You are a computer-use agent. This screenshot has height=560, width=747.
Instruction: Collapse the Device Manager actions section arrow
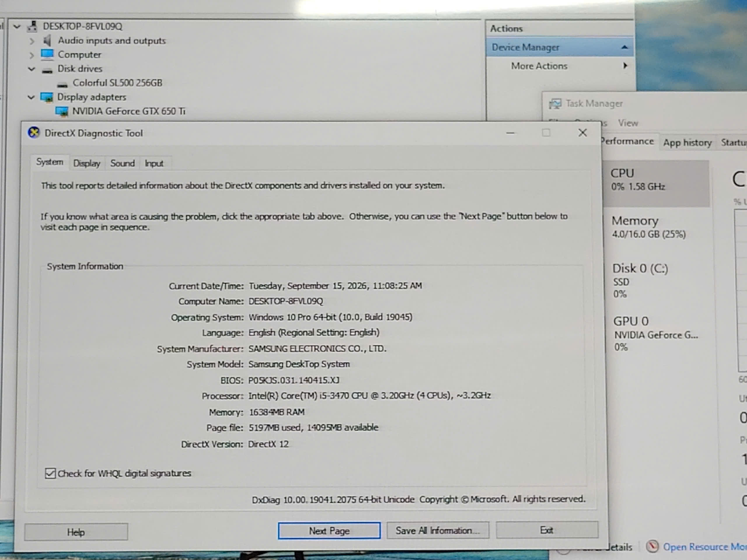624,47
